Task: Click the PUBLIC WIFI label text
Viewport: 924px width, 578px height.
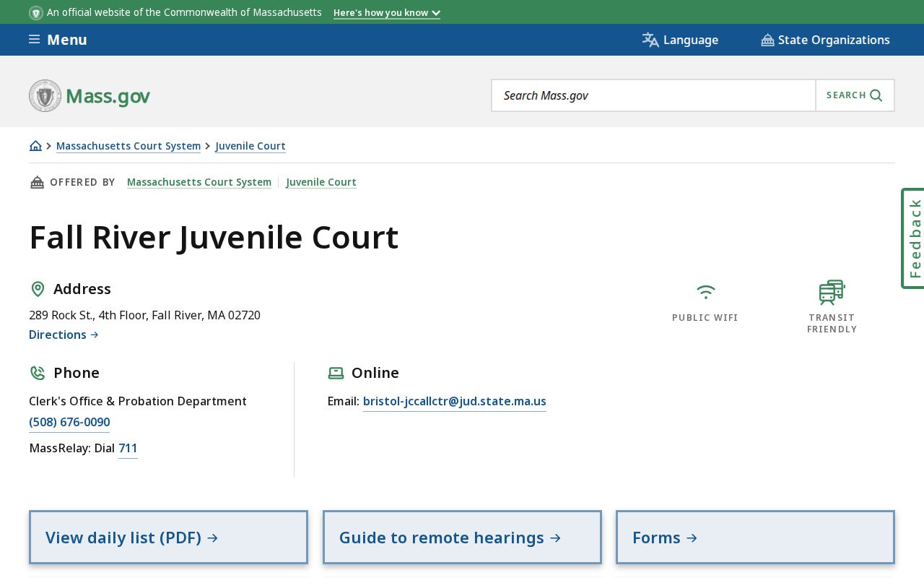Action: click(705, 318)
